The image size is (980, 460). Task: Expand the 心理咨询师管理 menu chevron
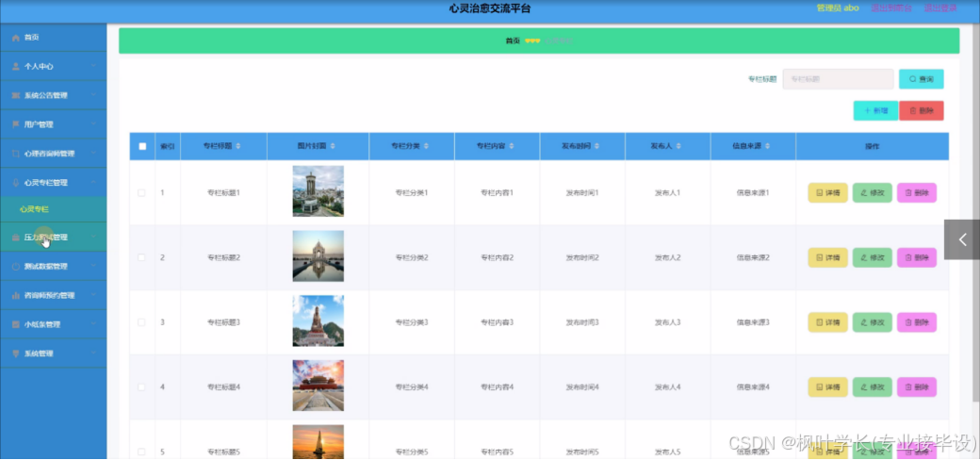pyautogui.click(x=93, y=154)
